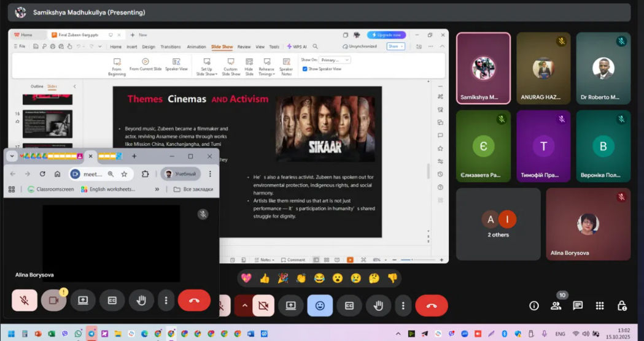Click From Current Slide in WPS ribbon
The height and width of the screenshot is (341, 644).
pyautogui.click(x=145, y=64)
